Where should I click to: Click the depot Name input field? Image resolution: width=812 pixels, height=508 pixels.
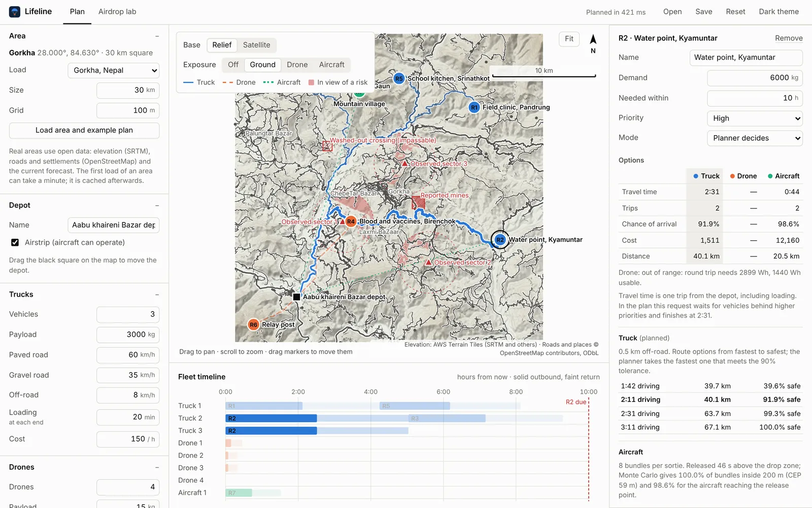114,225
